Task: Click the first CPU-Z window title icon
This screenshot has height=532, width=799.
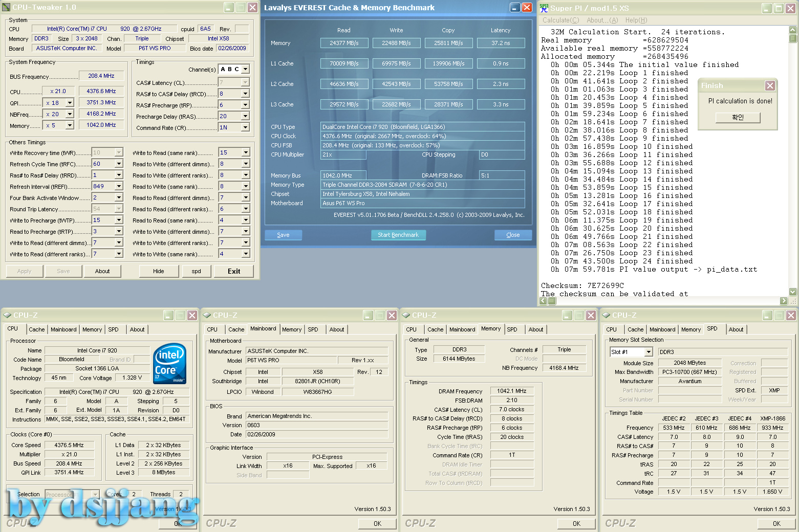Action: (x=7, y=315)
